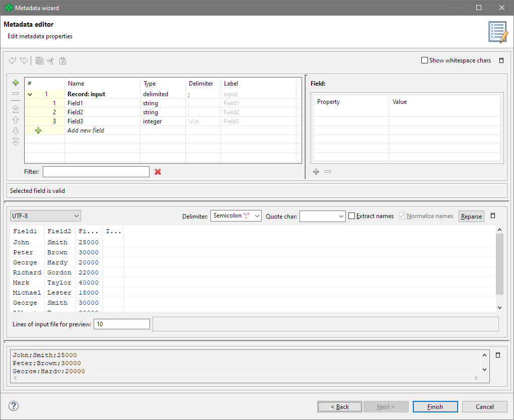
Task: Open help via question mark icon
Action: point(14,406)
